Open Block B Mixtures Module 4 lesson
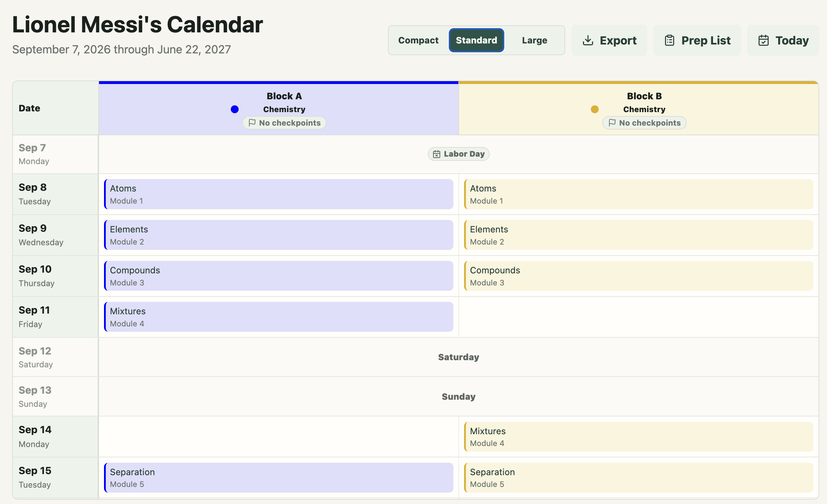 (x=639, y=437)
